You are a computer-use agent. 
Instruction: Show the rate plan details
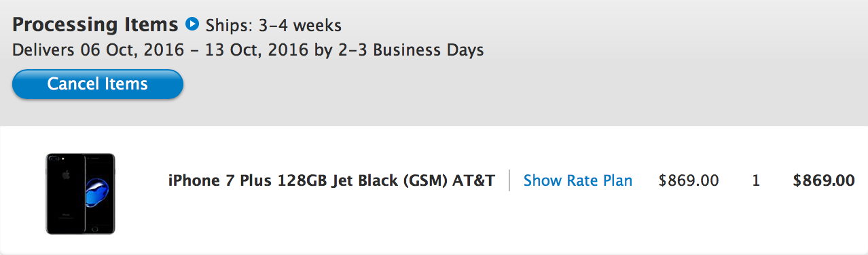pos(578,180)
